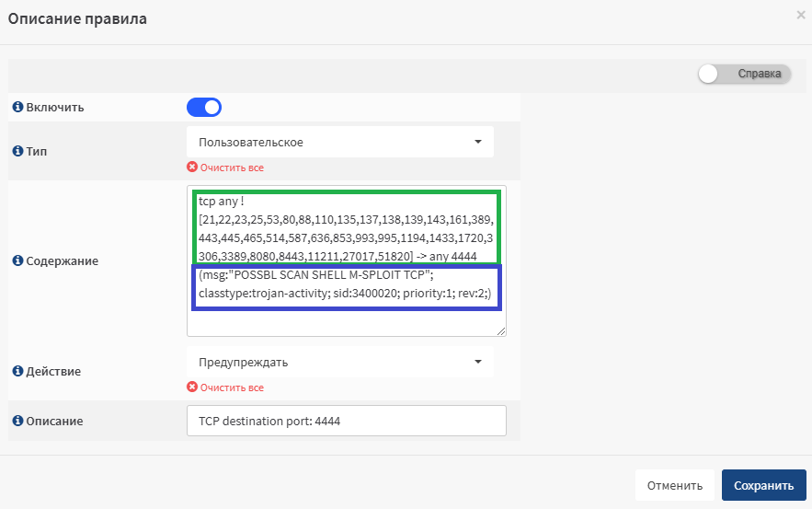Click info icon beside Описание label

17,421
